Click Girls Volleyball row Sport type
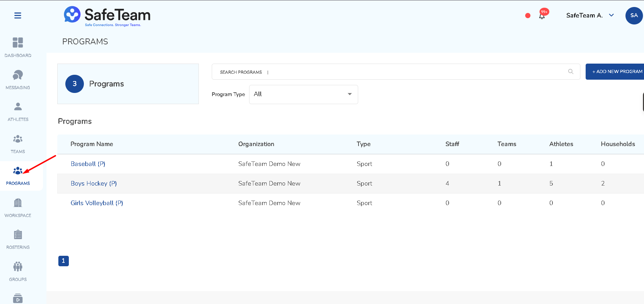The height and width of the screenshot is (304, 644). 364,203
